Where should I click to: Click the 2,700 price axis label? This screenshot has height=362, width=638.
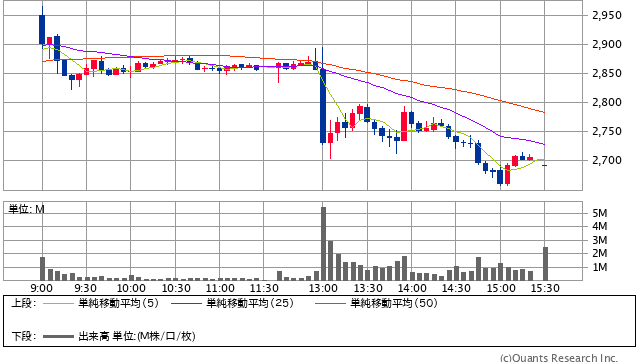[x=607, y=160]
